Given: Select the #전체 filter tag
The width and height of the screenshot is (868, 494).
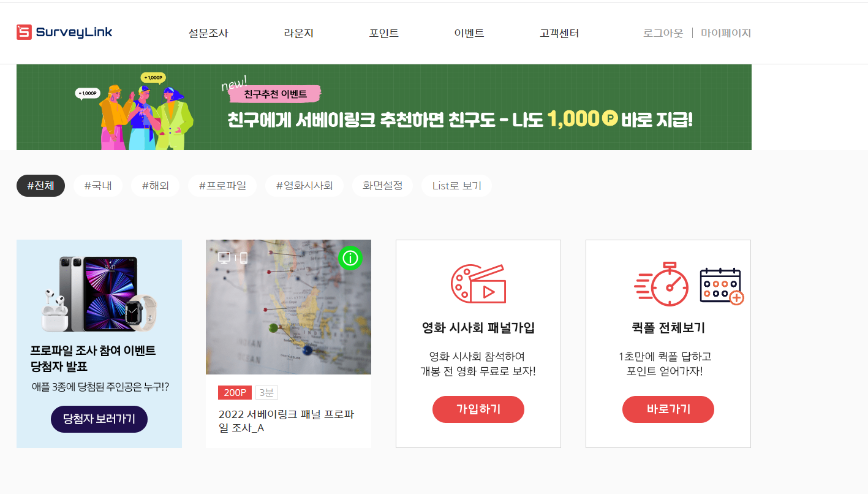Looking at the screenshot, I should [x=40, y=186].
